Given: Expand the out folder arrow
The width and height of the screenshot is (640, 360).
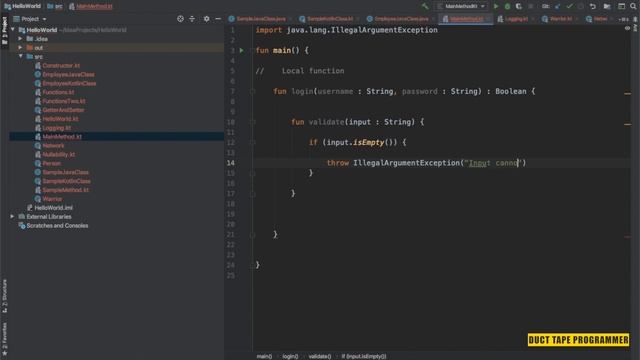Looking at the screenshot, I should coord(20,47).
